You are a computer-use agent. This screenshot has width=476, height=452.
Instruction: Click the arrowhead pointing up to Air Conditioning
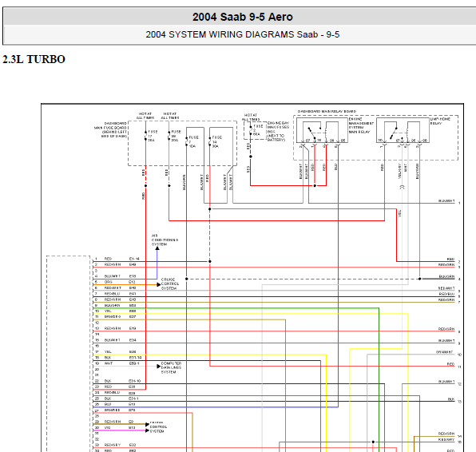pos(157,248)
